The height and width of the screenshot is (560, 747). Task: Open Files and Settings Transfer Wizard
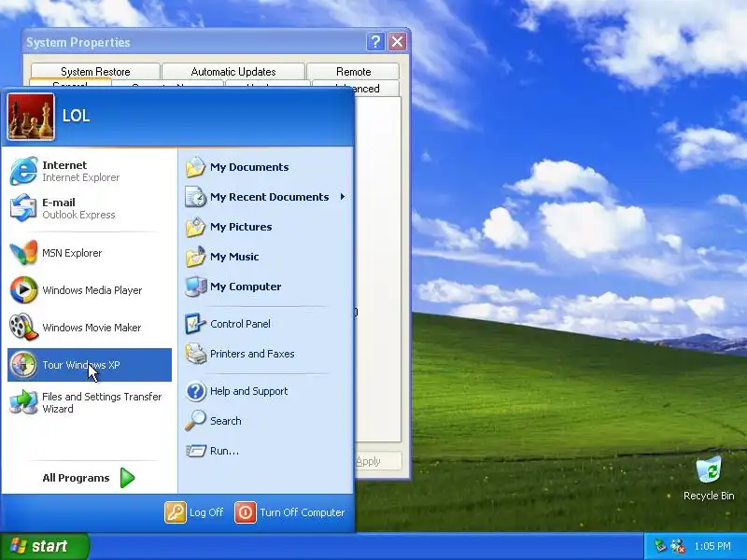[x=90, y=402]
